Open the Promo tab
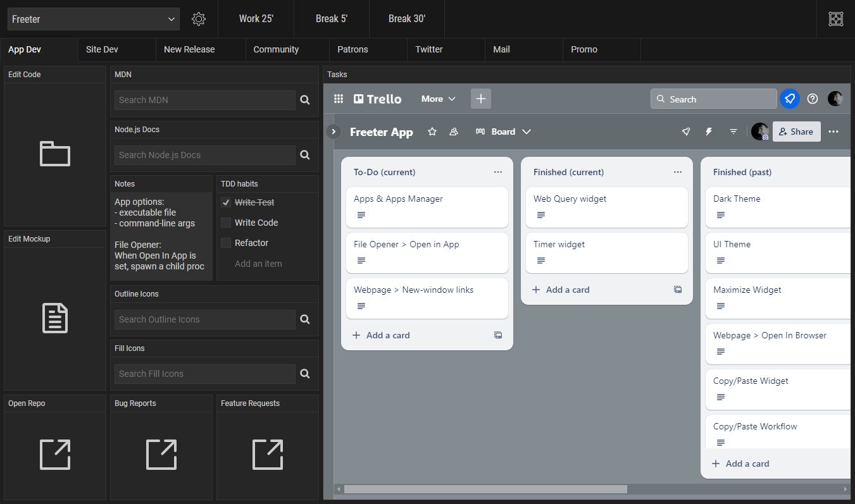The width and height of the screenshot is (855, 504). [x=584, y=49]
